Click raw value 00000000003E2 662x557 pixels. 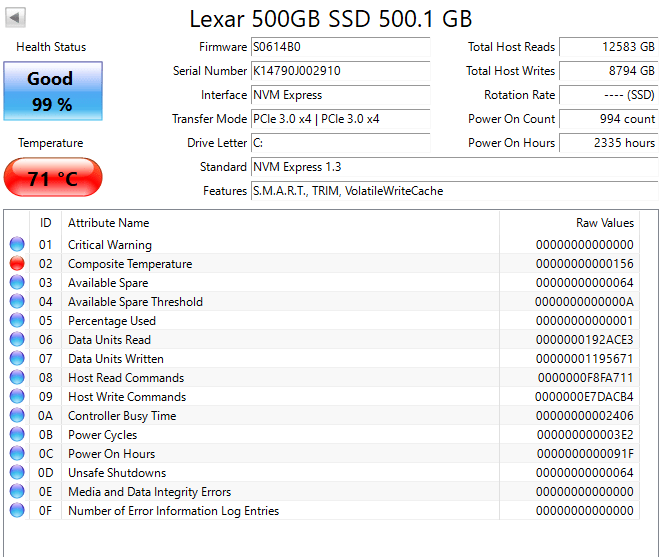[585, 435]
